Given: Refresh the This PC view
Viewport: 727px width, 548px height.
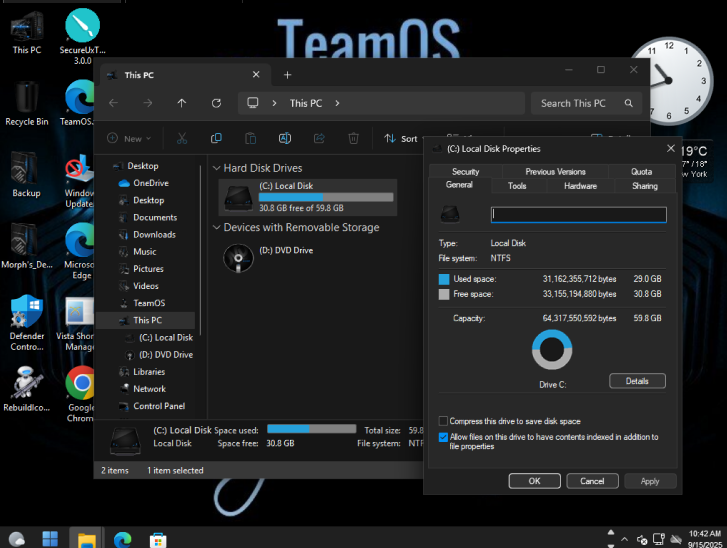Looking at the screenshot, I should [x=216, y=103].
